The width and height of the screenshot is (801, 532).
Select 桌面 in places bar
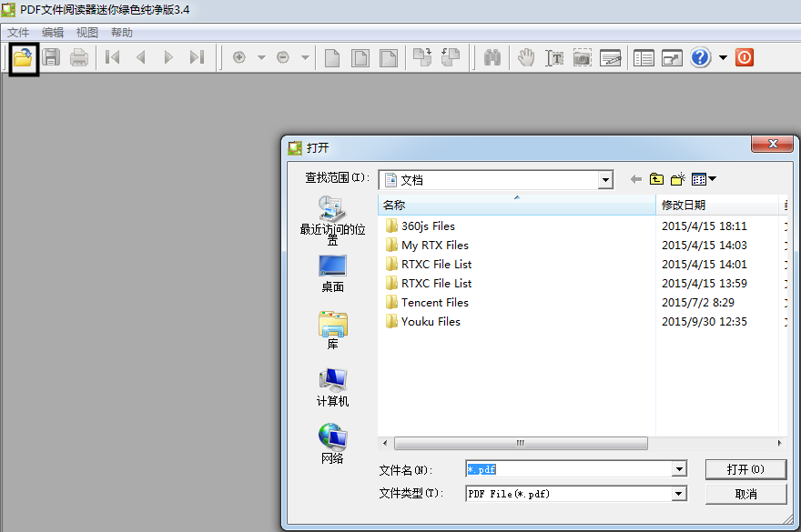click(332, 274)
